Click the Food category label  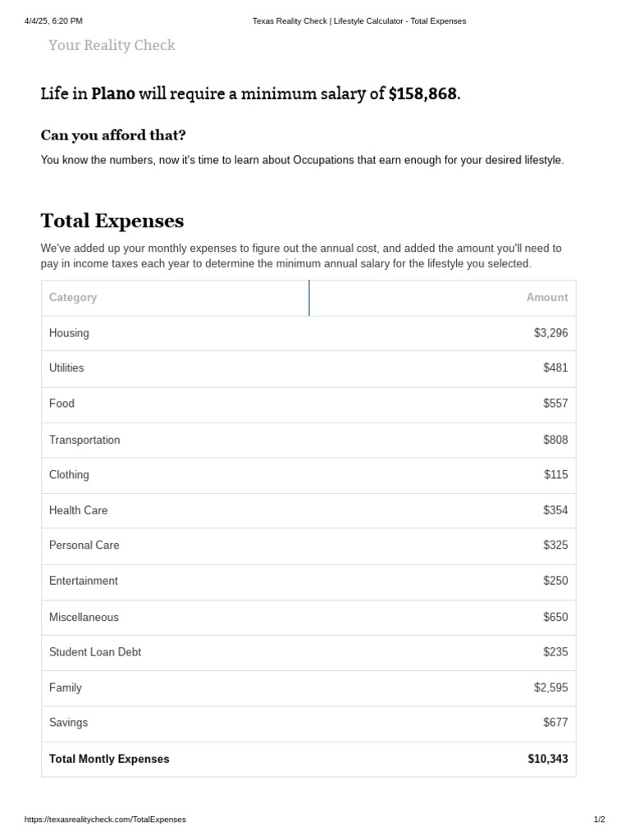(62, 404)
